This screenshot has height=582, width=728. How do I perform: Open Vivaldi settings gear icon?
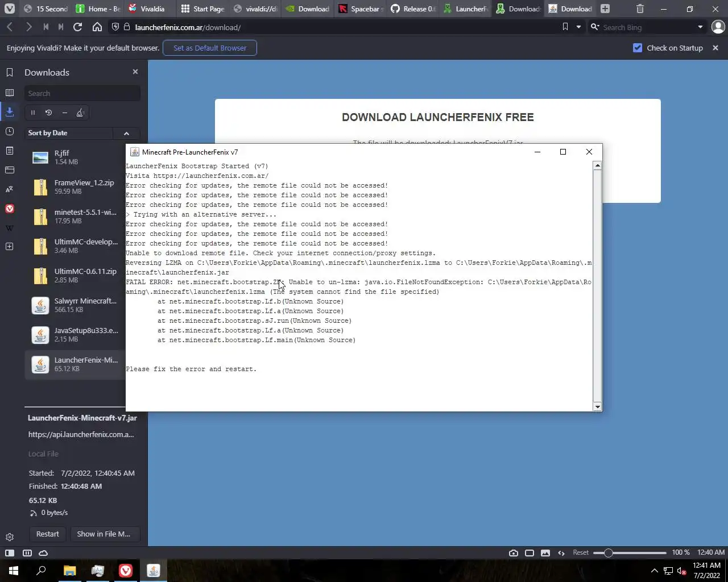(10, 537)
